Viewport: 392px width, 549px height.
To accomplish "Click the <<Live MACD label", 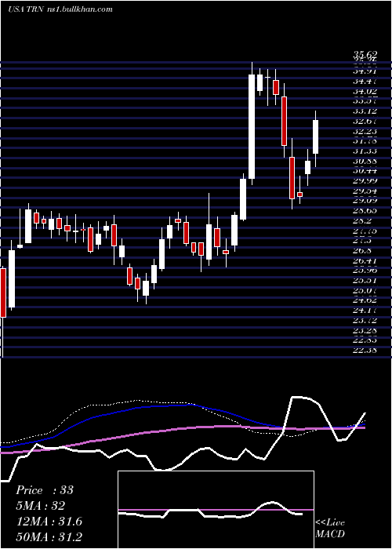I will pos(330,529).
